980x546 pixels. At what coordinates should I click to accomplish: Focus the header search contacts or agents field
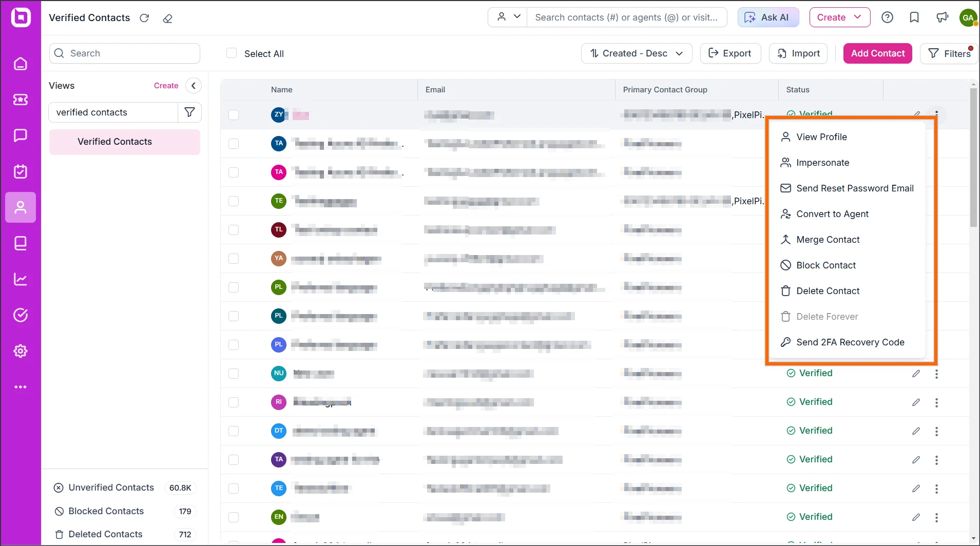click(x=627, y=17)
